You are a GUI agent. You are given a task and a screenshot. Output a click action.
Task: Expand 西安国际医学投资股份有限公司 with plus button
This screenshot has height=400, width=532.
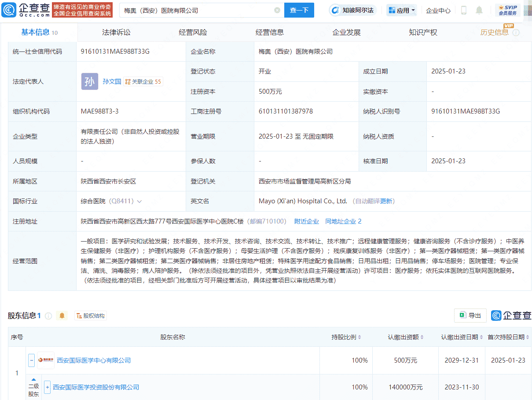point(47,387)
